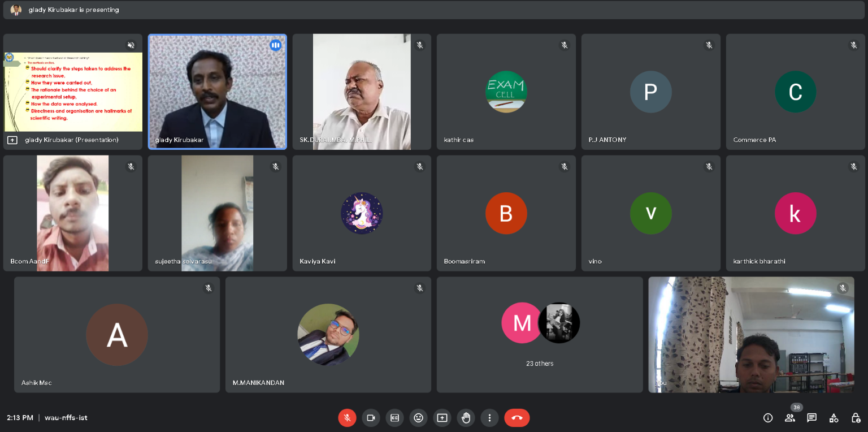The width and height of the screenshot is (868, 432).
Task: Open the emoji reactions button
Action: coord(418,418)
